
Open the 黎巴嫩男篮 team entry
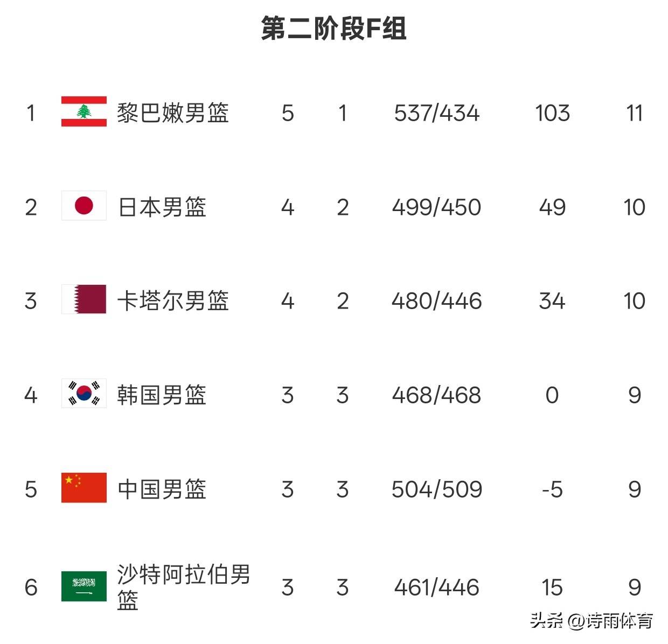173,113
